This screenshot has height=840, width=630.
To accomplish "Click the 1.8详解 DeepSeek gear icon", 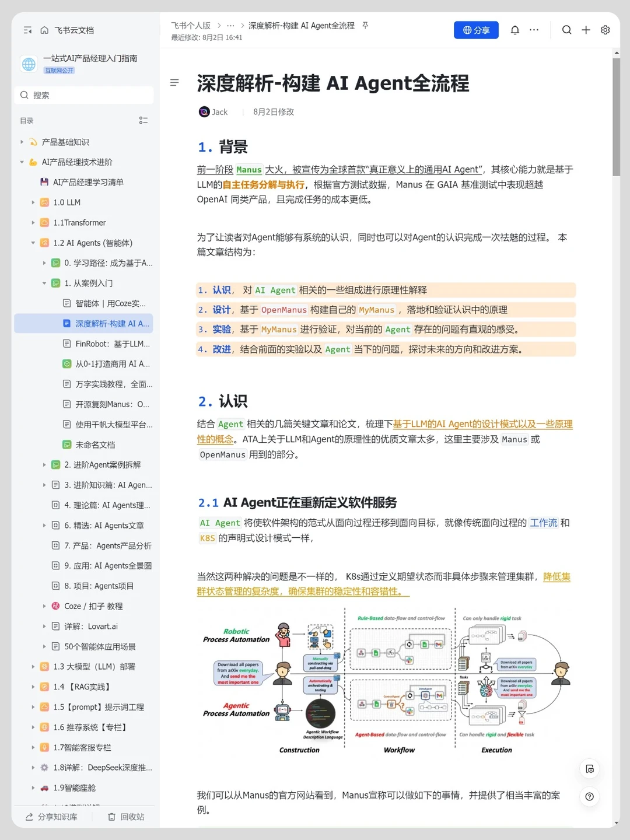I will click(44, 768).
